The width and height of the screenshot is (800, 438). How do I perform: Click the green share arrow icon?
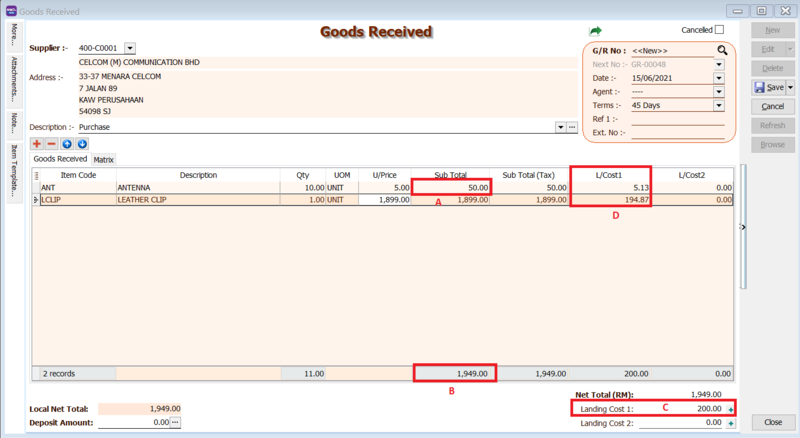(x=596, y=32)
